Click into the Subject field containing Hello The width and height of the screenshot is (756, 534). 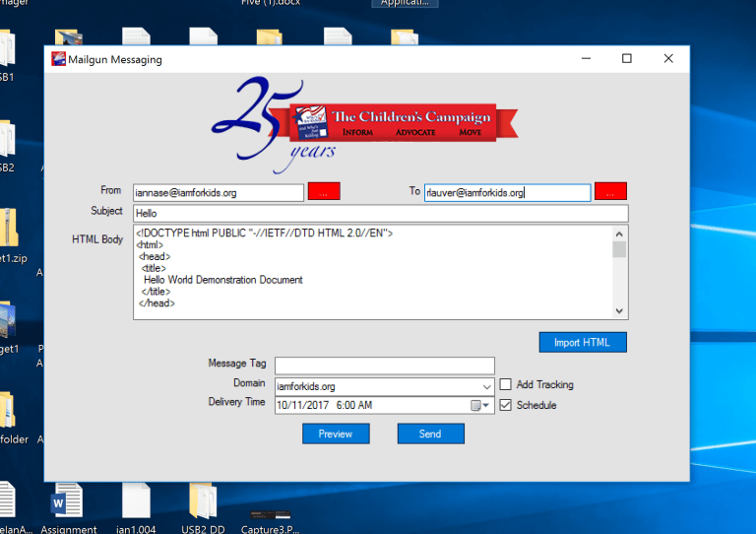(380, 214)
